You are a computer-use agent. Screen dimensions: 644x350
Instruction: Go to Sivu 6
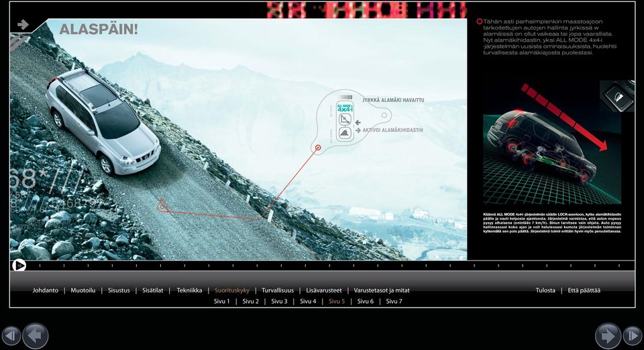[366, 302]
